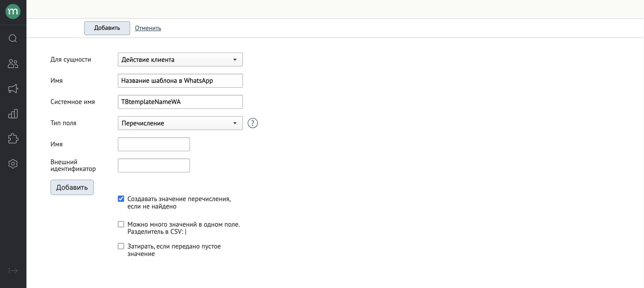Screen dimensions: 644x288
Task: Click the top 'Добавить' button
Action: (x=107, y=28)
